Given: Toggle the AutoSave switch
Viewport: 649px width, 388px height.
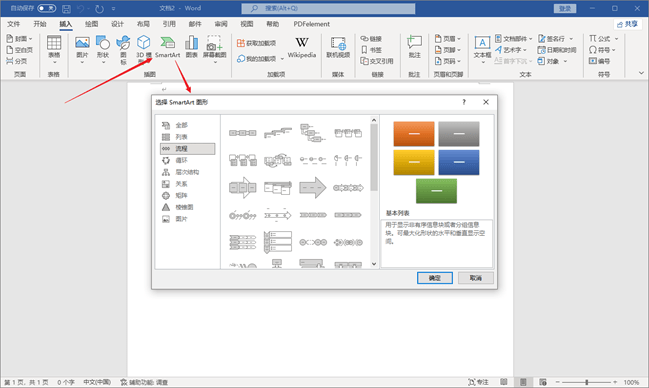Looking at the screenshot, I should [x=47, y=8].
